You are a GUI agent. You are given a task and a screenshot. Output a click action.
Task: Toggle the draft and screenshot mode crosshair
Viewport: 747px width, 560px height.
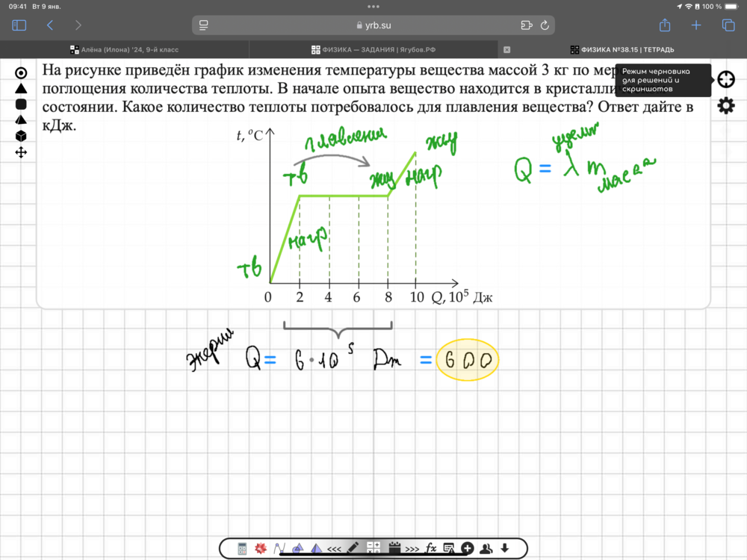click(x=725, y=80)
